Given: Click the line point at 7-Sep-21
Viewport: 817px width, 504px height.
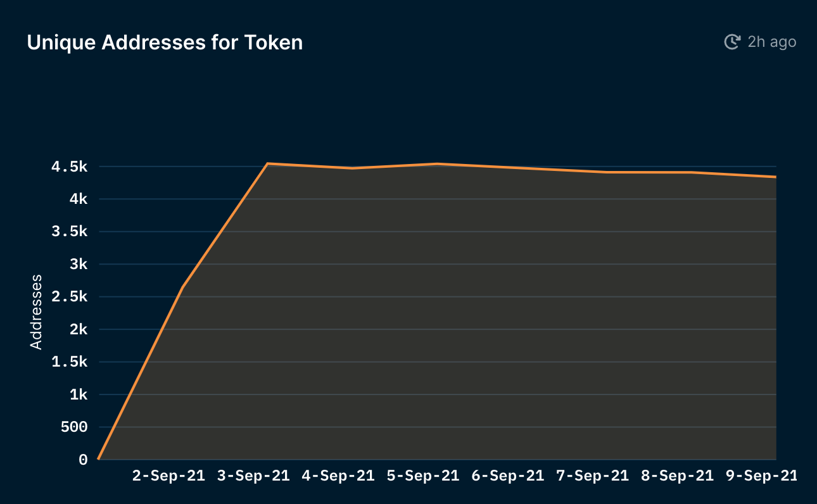Looking at the screenshot, I should coord(607,172).
